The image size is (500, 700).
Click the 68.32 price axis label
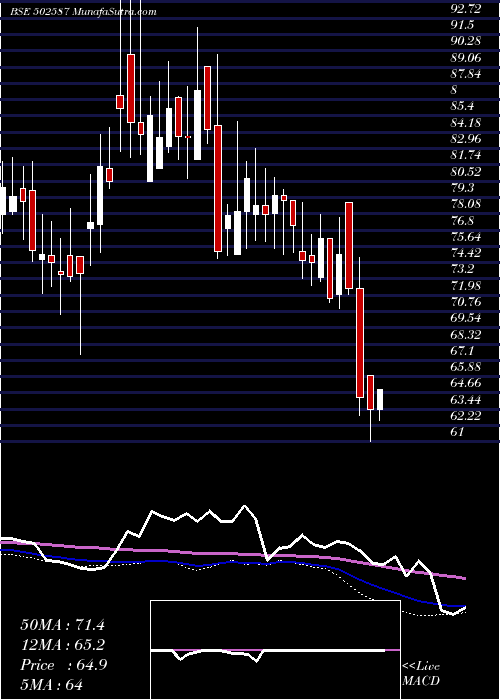tap(466, 334)
